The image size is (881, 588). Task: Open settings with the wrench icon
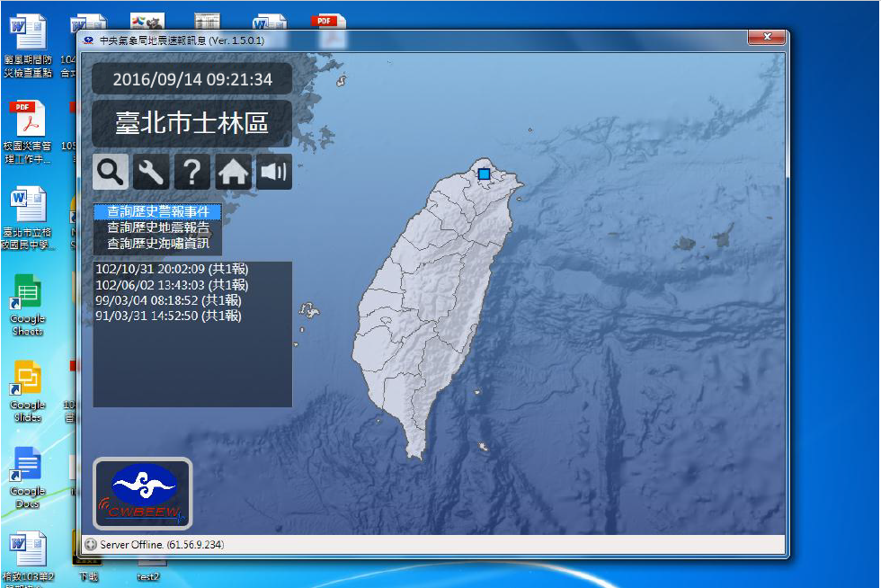(151, 172)
